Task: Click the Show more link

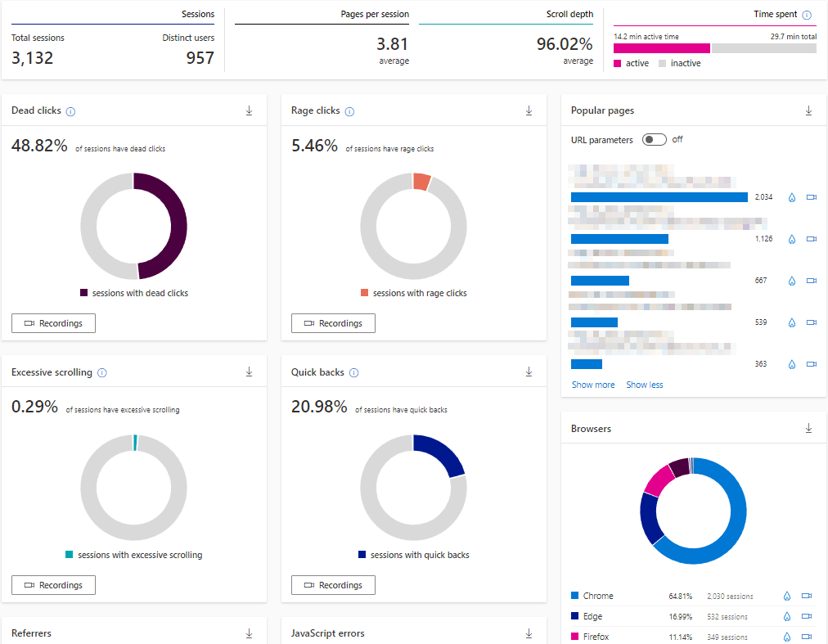Action: pos(593,385)
